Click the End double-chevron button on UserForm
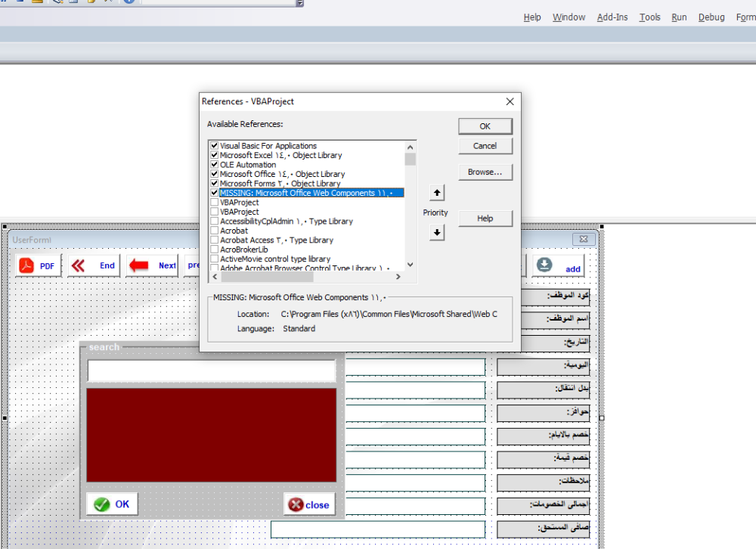 94,265
